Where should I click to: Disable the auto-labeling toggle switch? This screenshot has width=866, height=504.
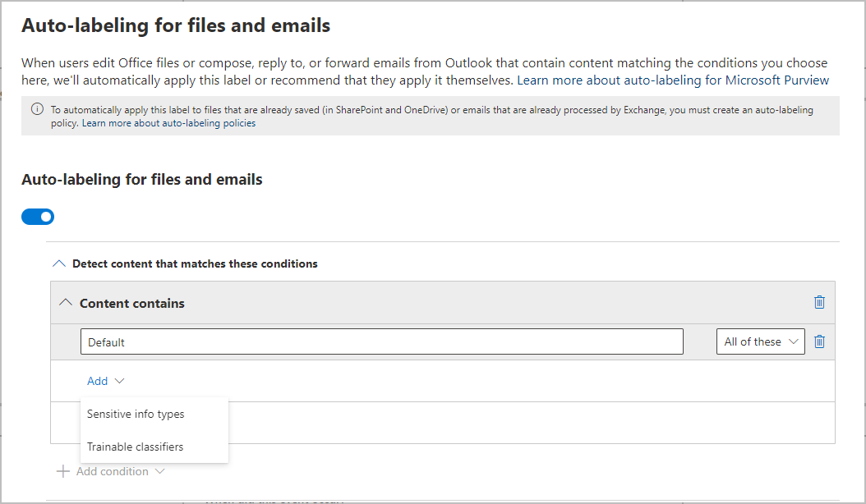coord(38,216)
